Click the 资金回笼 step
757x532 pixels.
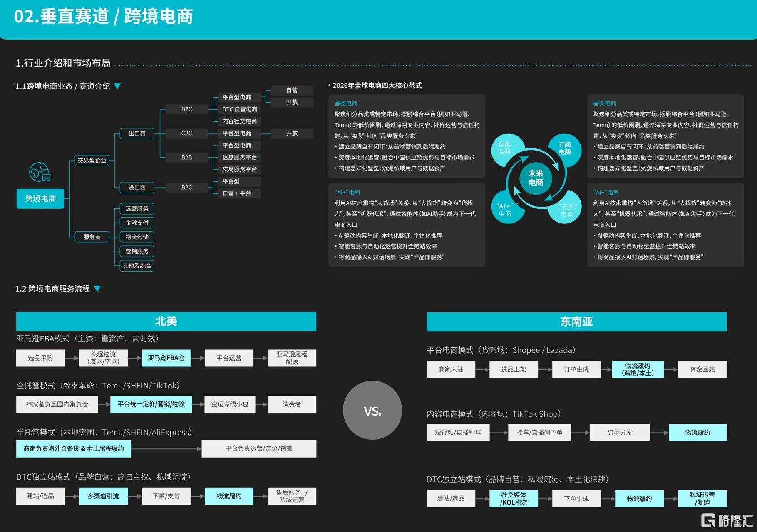[x=702, y=369]
